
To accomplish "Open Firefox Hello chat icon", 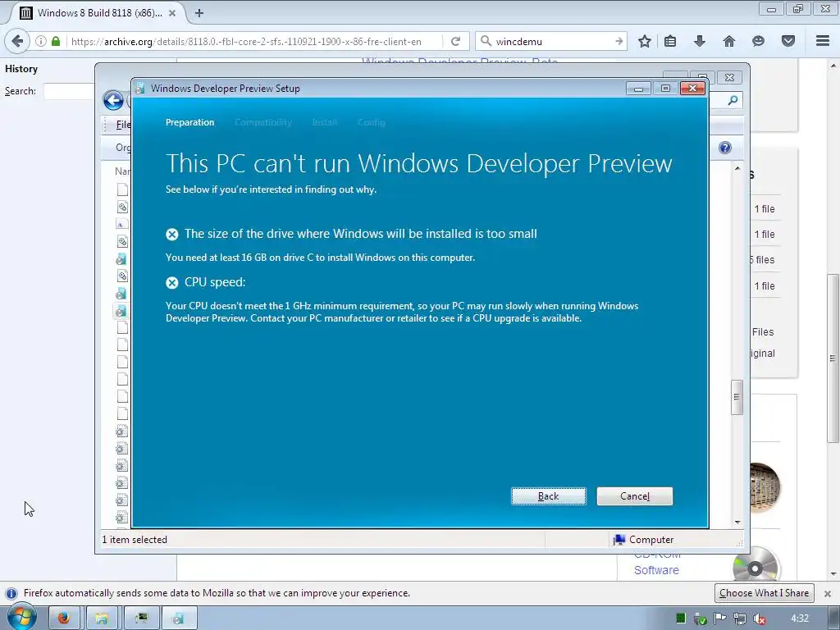I will [x=758, y=41].
